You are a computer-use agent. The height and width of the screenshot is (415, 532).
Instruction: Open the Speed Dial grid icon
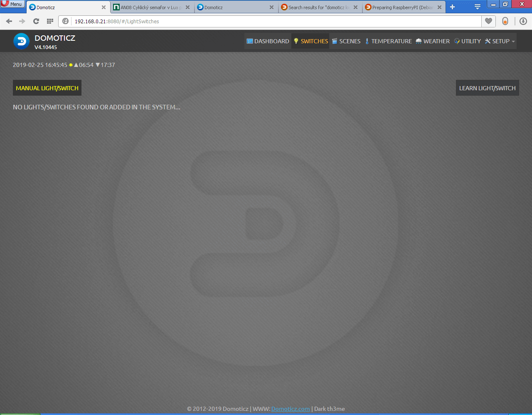(x=50, y=21)
